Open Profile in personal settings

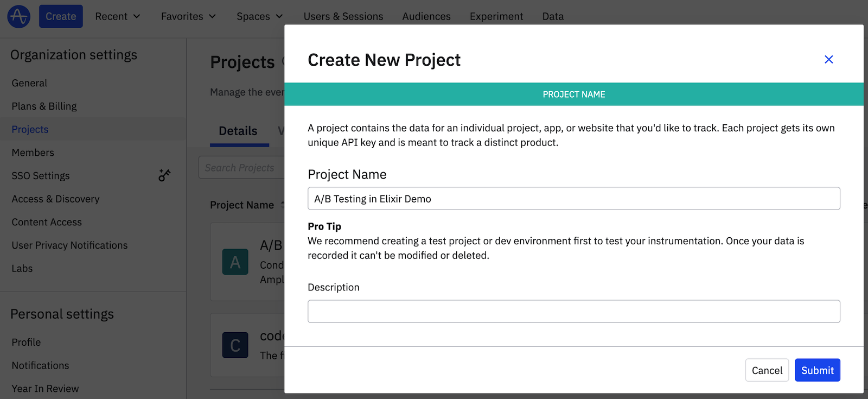[26, 342]
